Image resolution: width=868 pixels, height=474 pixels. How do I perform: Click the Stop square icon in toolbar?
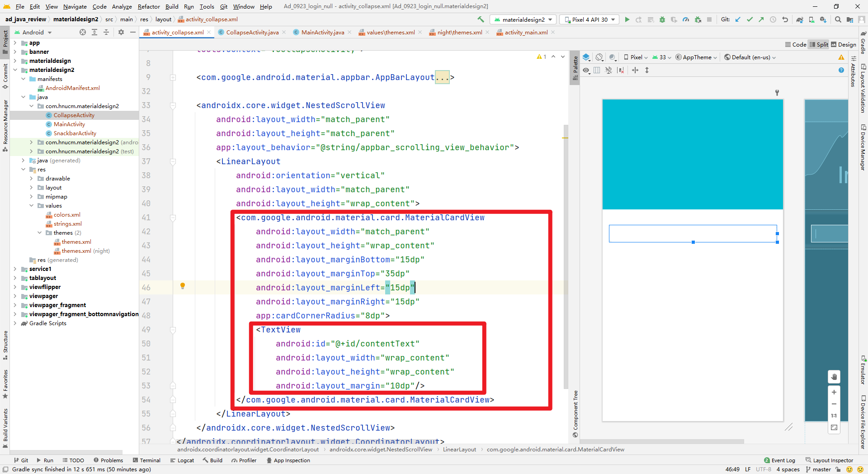point(709,19)
